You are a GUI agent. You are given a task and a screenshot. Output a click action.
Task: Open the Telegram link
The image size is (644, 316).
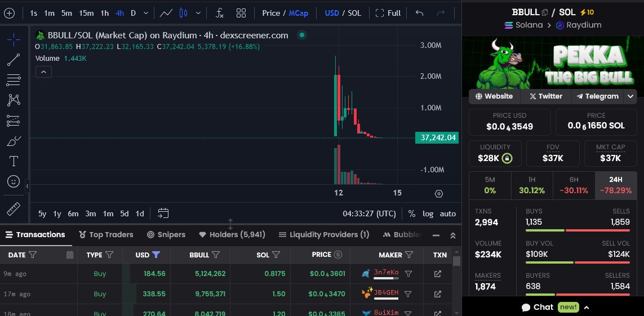coord(598,96)
